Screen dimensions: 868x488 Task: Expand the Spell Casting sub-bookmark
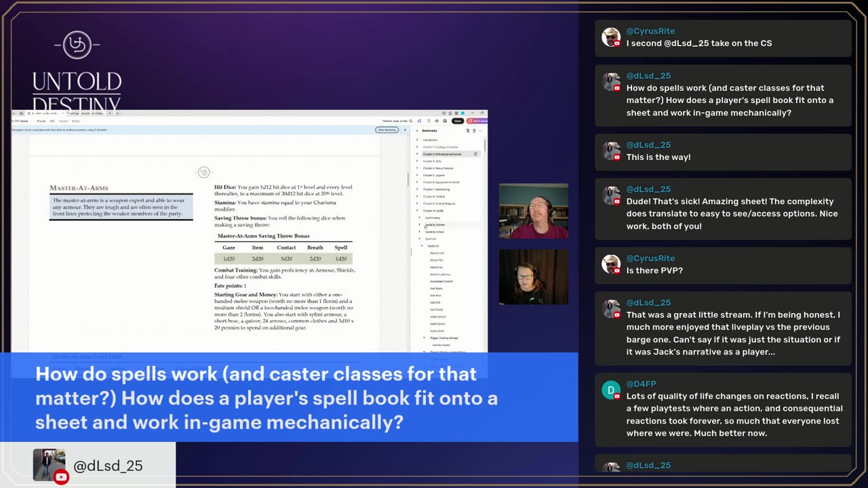[419, 218]
